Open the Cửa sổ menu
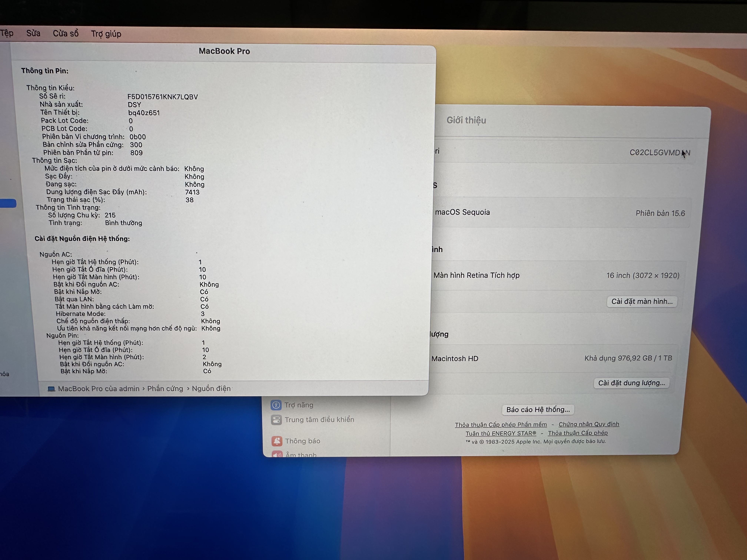Image resolution: width=747 pixels, height=560 pixels. (66, 33)
